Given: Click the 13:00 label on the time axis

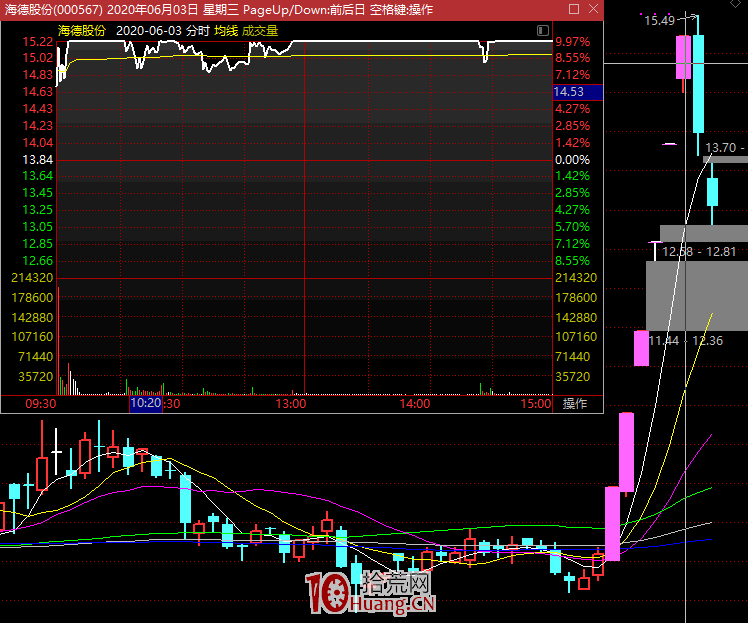Looking at the screenshot, I should [x=290, y=404].
